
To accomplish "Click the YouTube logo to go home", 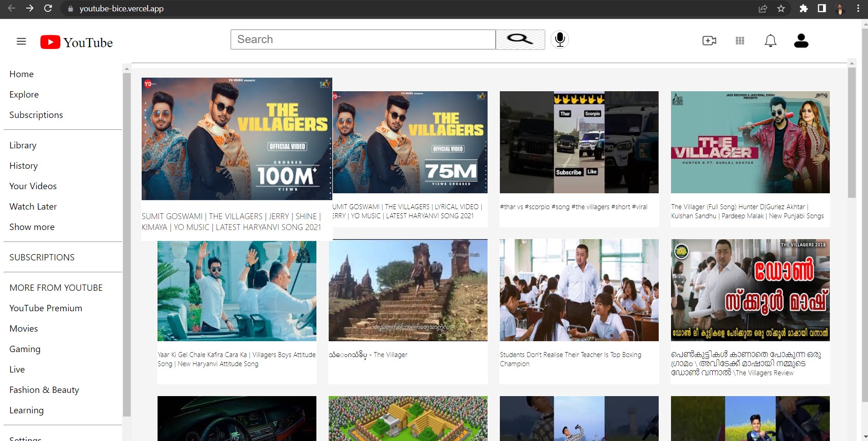I will click(x=75, y=42).
